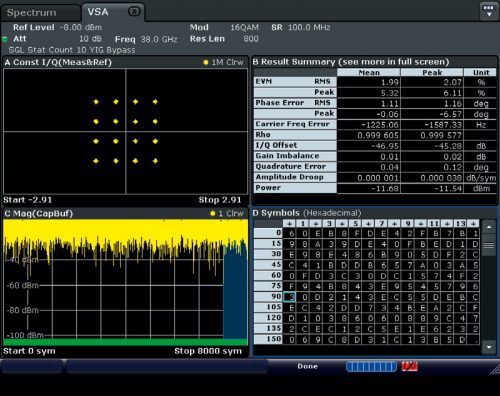The image size is (500, 396).
Task: Click symbol table column header 13
Action: coord(460,223)
